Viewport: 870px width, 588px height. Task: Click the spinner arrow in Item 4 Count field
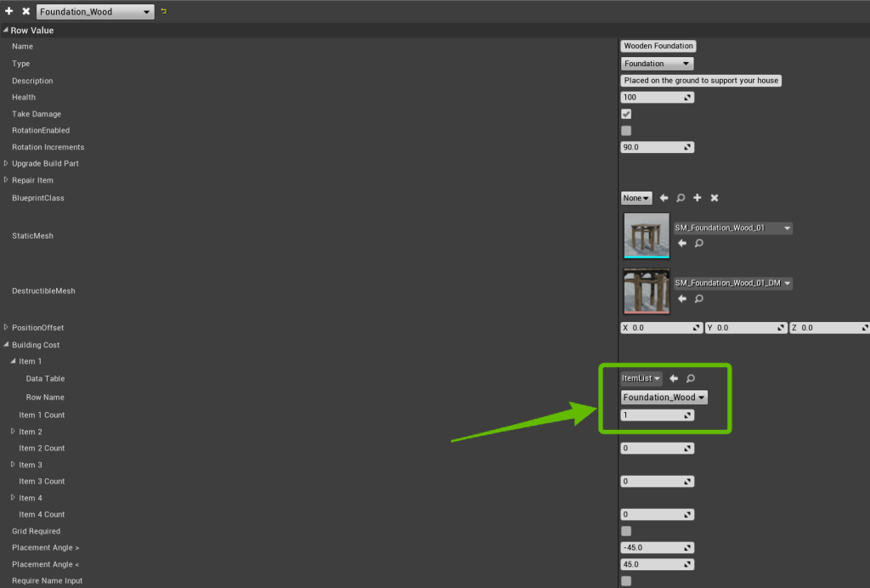687,515
